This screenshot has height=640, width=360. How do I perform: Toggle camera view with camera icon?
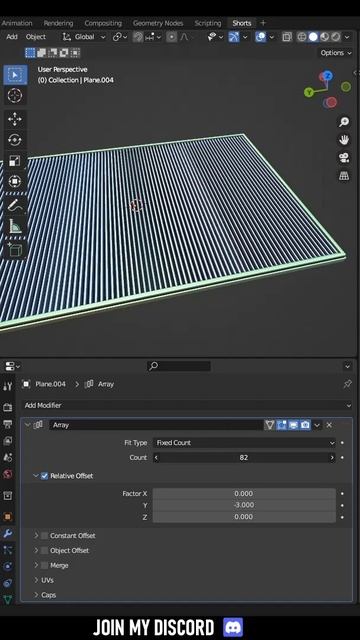tap(344, 158)
